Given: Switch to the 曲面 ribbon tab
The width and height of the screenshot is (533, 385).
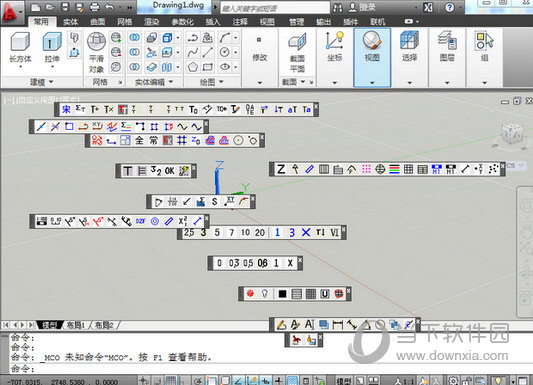Looking at the screenshot, I should pyautogui.click(x=98, y=22).
